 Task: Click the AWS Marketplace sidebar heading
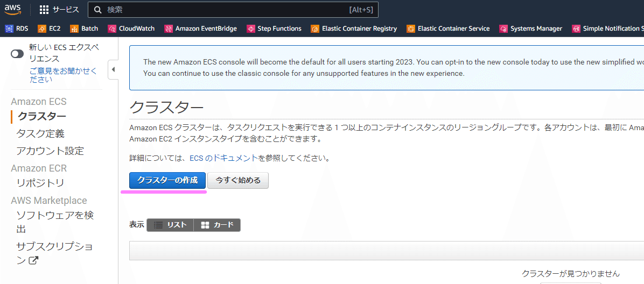(x=49, y=200)
